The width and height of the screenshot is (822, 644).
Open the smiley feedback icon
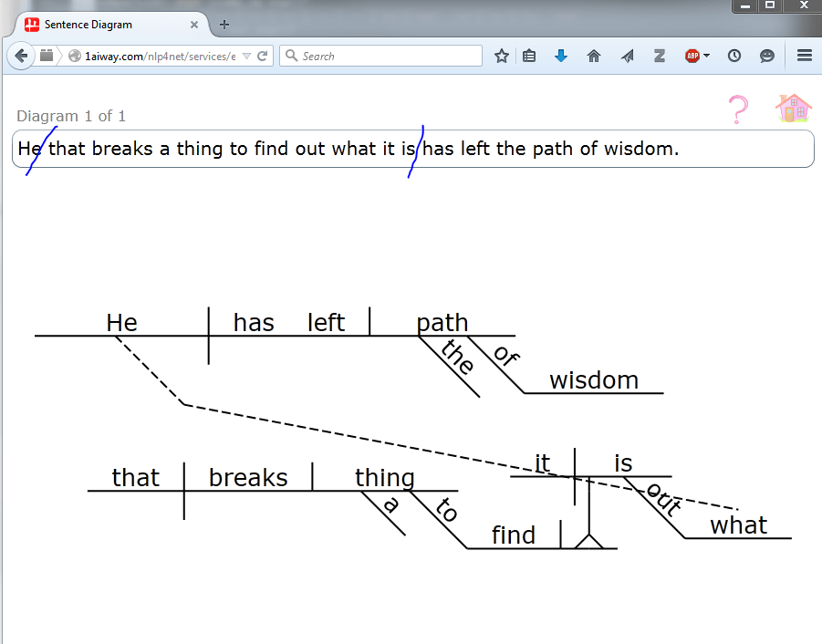pyautogui.click(x=766, y=56)
